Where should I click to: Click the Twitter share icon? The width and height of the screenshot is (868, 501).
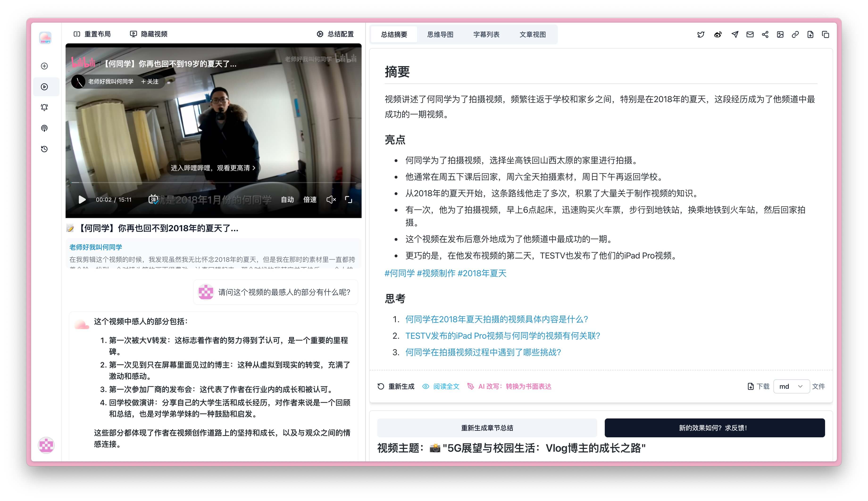(x=701, y=34)
